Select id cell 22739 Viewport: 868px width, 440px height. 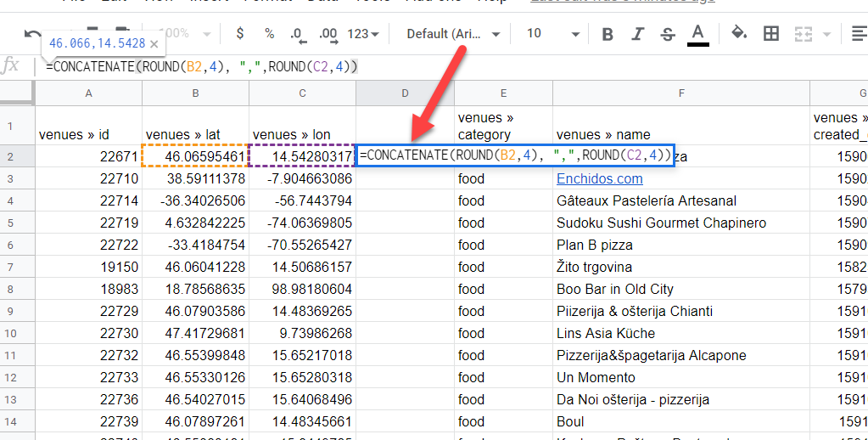tap(88, 421)
